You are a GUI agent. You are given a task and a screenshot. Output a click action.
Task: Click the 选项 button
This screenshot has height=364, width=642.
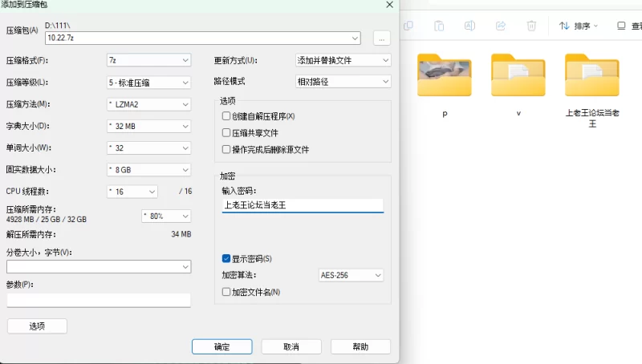(x=37, y=326)
